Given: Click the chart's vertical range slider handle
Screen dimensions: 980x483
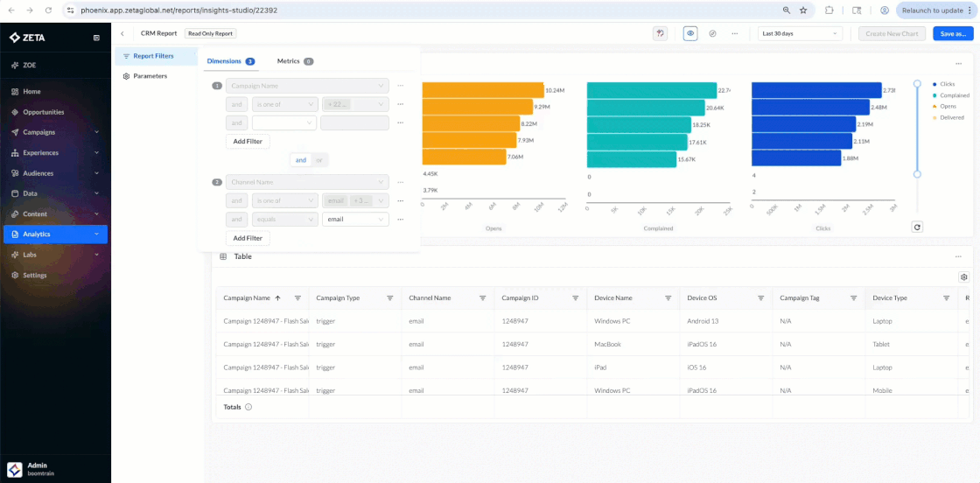Looking at the screenshot, I should click(917, 84).
